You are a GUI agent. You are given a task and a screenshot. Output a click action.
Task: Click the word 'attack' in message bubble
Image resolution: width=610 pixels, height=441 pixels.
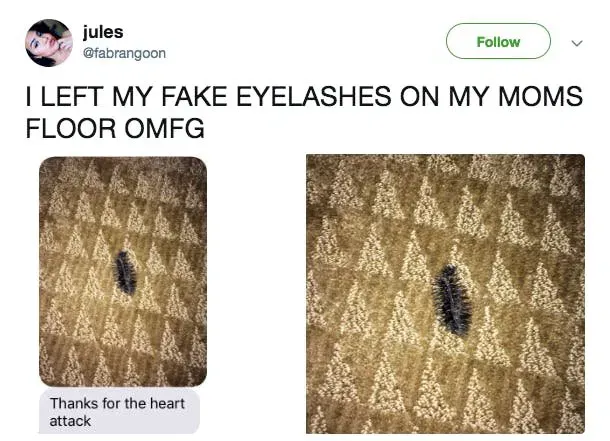coord(70,421)
